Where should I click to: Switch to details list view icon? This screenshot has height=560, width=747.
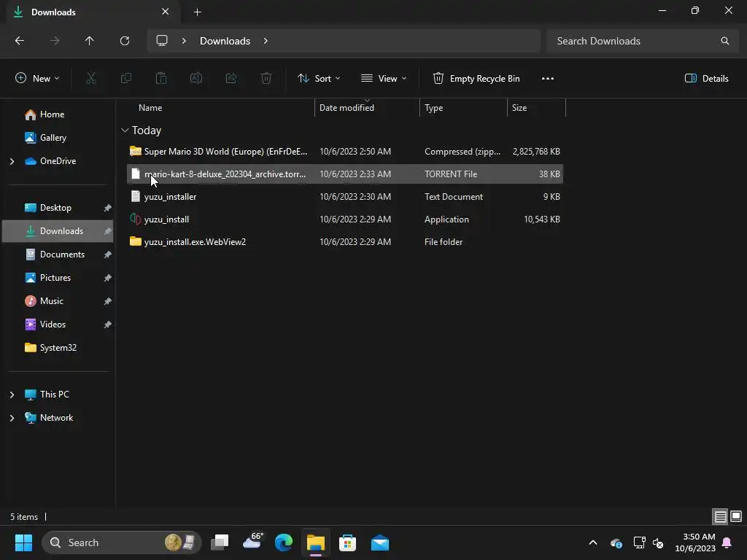point(720,517)
